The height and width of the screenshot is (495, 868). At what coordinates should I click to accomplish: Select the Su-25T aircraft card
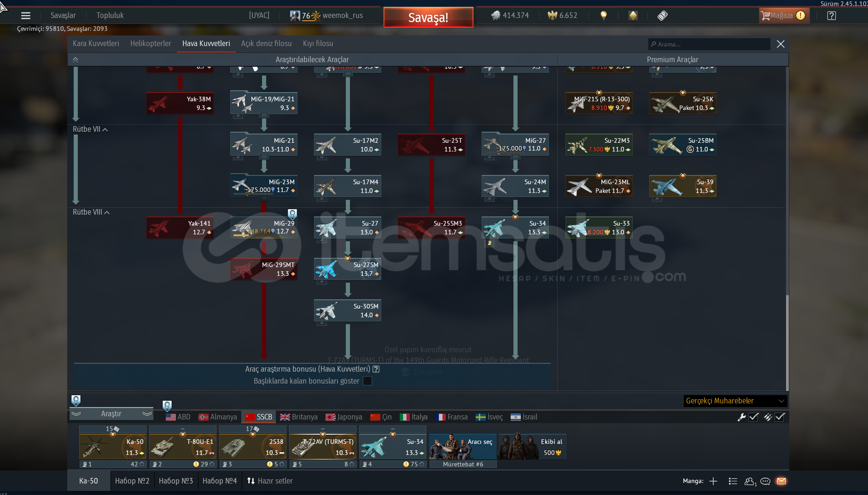click(x=431, y=145)
